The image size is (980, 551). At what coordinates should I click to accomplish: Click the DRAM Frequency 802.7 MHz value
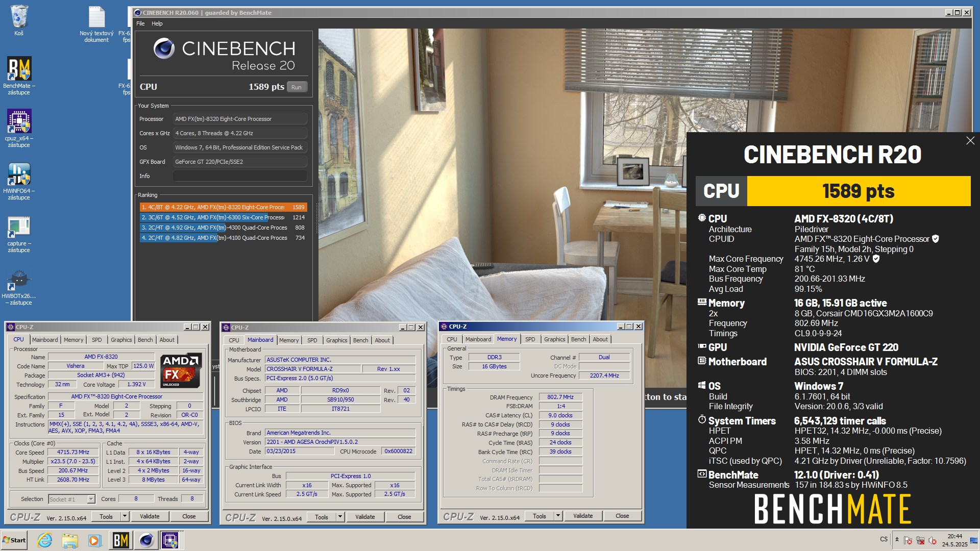[x=560, y=397]
